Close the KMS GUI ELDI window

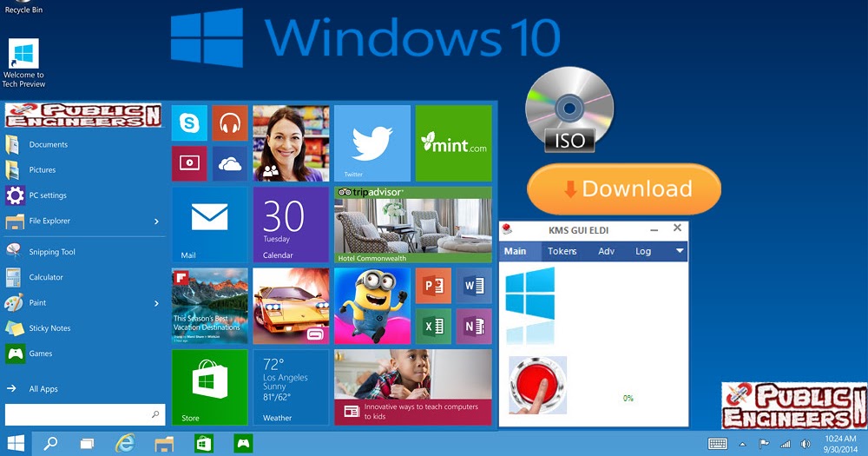pyautogui.click(x=677, y=228)
